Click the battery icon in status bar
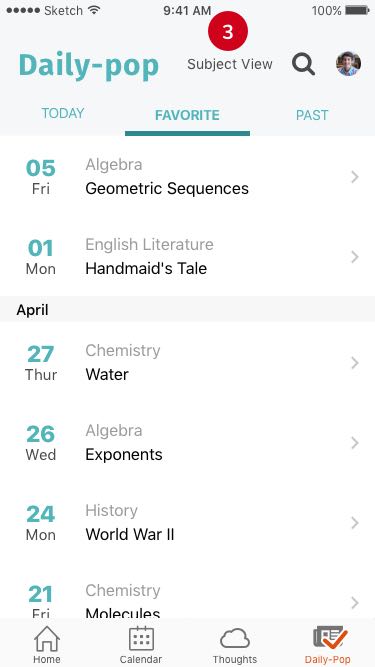Screen dimensions: 375x667 point(357,10)
